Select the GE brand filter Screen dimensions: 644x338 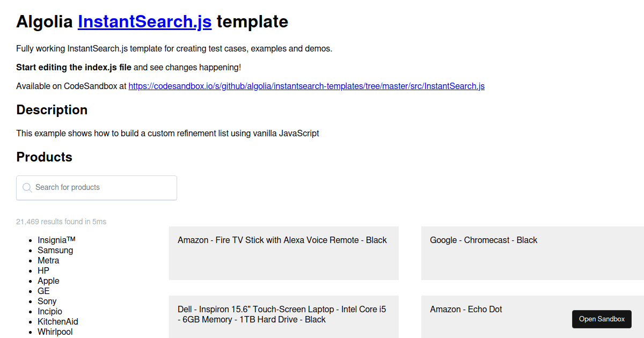[43, 291]
